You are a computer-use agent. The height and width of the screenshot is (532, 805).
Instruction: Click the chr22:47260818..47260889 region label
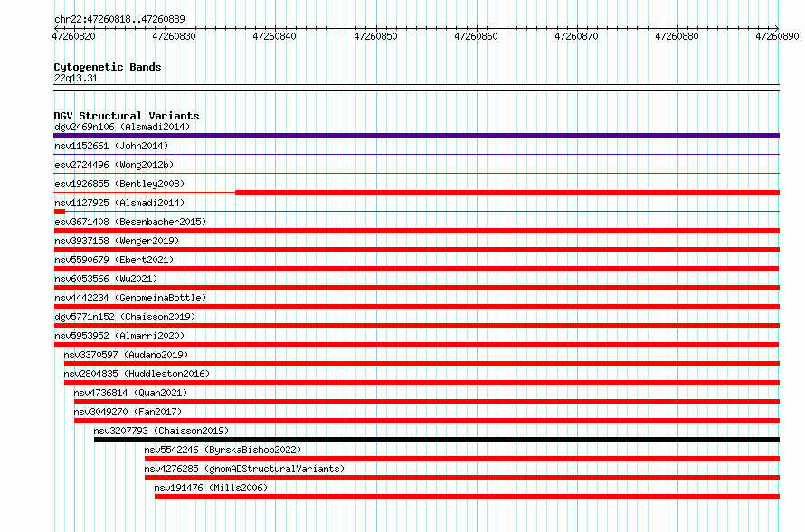[119, 20]
